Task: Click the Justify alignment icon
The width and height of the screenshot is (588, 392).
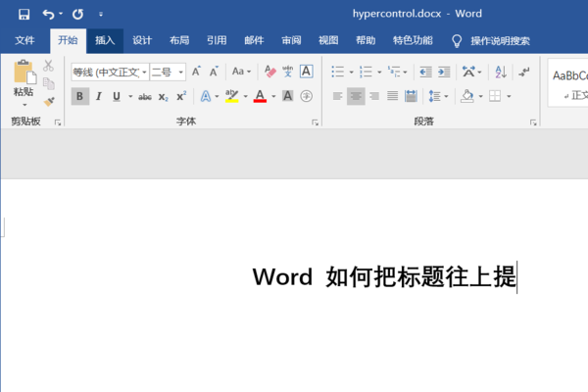Action: 393,96
